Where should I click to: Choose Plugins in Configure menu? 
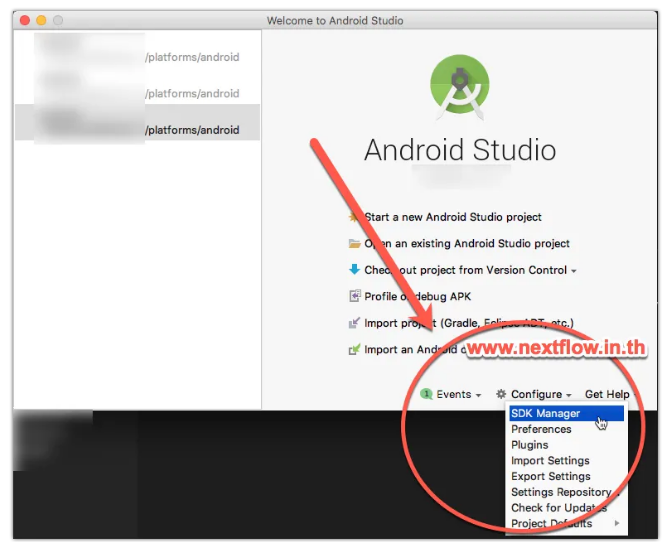pos(567,445)
